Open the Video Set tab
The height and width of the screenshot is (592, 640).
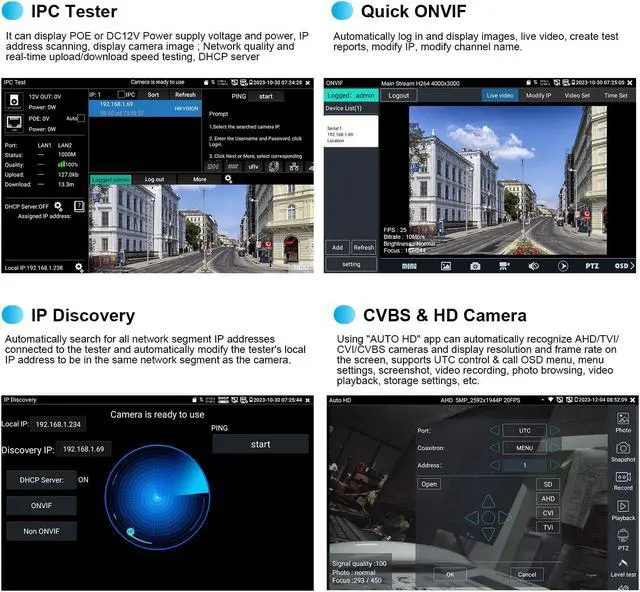point(577,95)
